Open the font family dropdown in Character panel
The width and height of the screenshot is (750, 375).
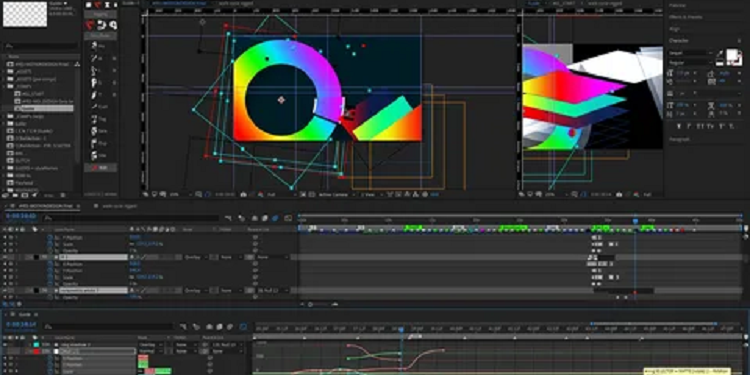pos(690,53)
